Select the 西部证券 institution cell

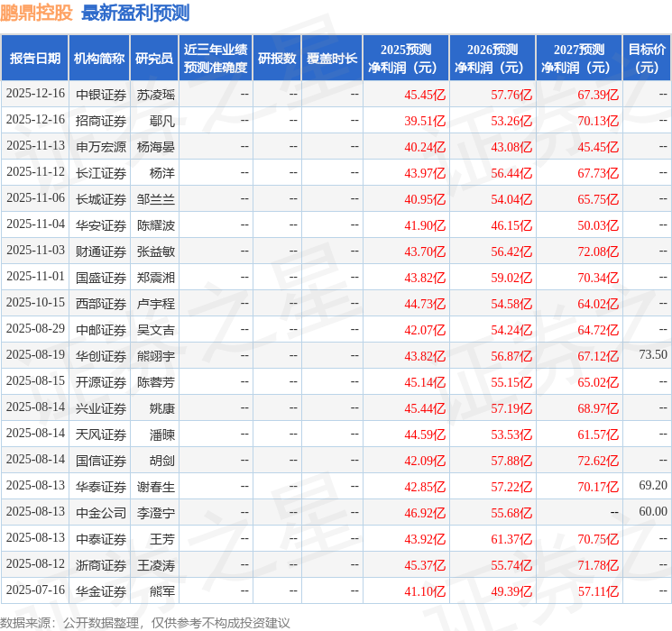101,304
